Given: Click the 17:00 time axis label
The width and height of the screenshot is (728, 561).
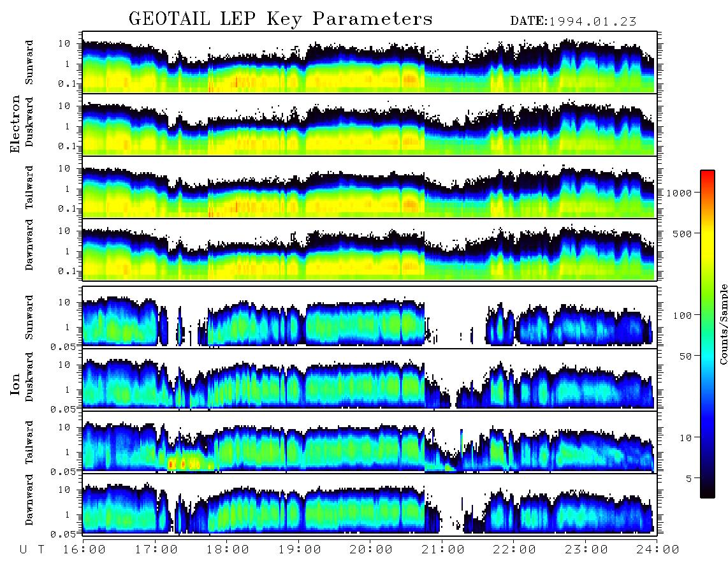Looking at the screenshot, I should point(156,550).
